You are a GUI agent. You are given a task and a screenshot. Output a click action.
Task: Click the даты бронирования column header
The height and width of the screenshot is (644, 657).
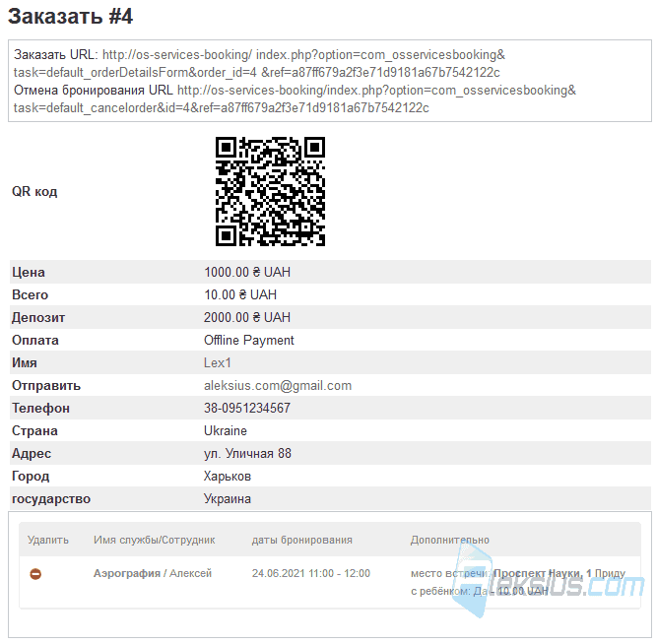pyautogui.click(x=301, y=540)
